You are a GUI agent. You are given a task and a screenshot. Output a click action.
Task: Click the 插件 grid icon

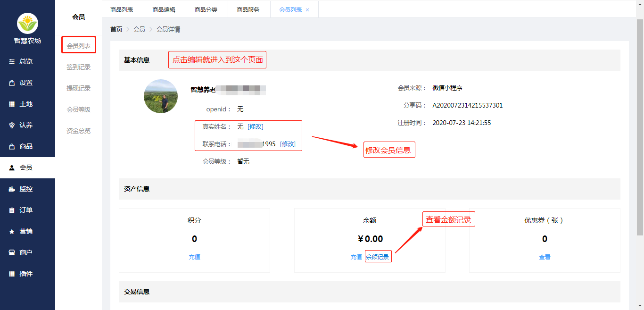(x=12, y=274)
